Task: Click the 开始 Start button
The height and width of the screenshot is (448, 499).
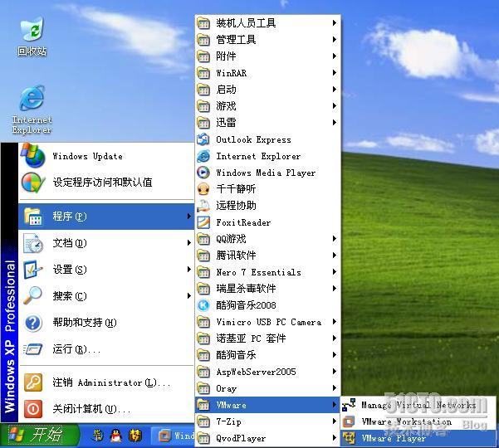Action: pos(40,436)
